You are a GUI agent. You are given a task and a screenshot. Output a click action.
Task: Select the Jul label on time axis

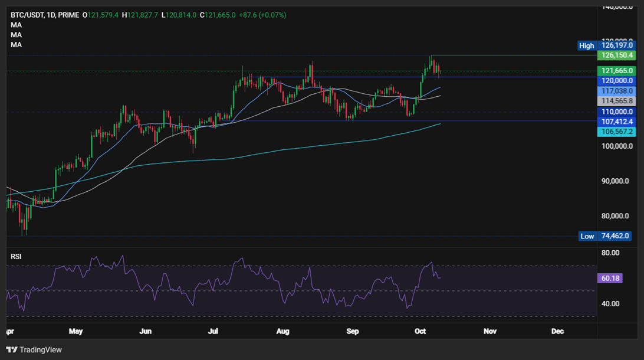tap(213, 331)
